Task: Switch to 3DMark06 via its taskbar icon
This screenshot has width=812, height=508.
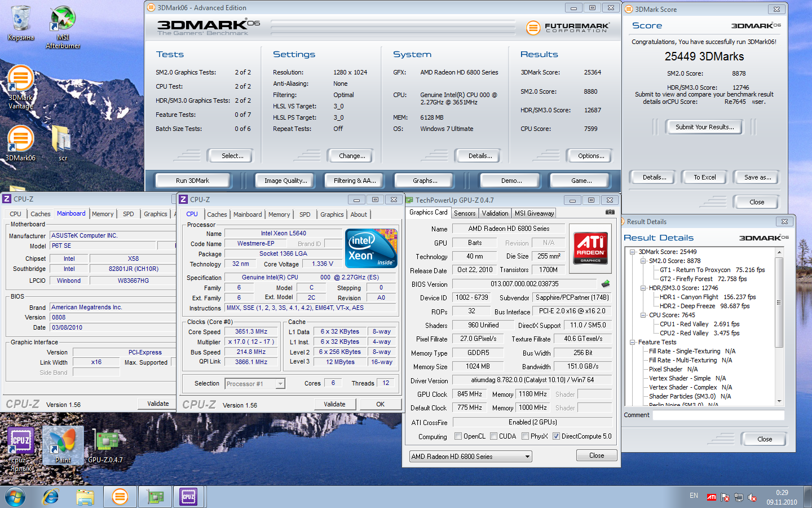Action: coord(120,497)
